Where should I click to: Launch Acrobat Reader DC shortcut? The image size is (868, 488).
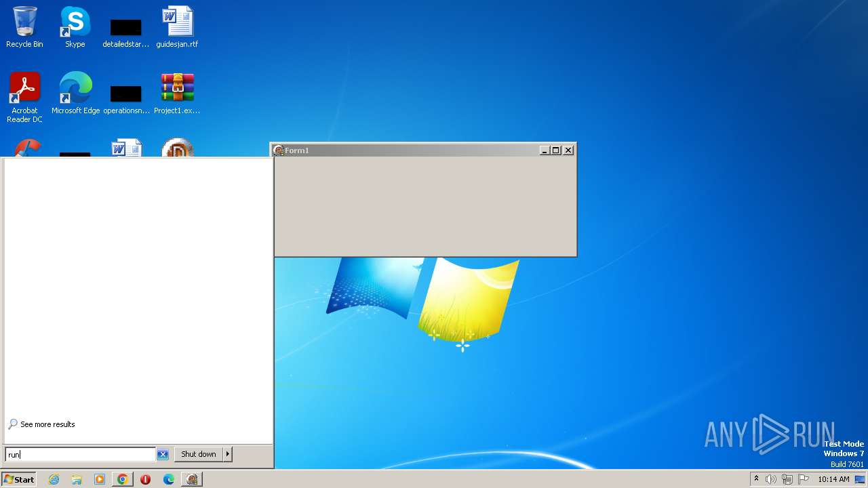pyautogui.click(x=24, y=98)
